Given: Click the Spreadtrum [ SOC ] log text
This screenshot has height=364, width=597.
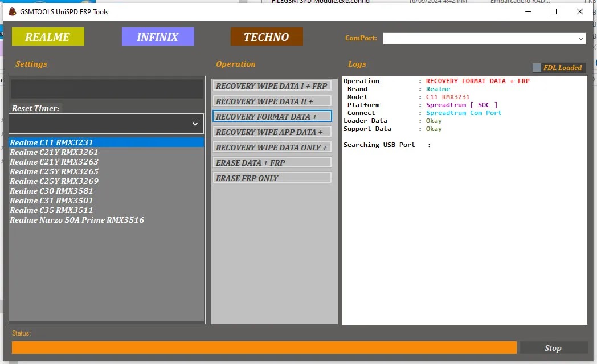Looking at the screenshot, I should [461, 105].
